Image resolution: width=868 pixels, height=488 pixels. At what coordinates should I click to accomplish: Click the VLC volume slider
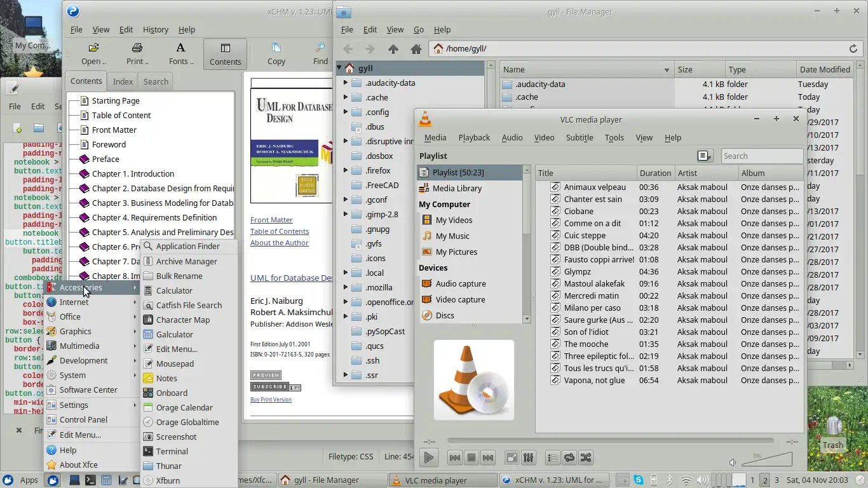(x=767, y=459)
